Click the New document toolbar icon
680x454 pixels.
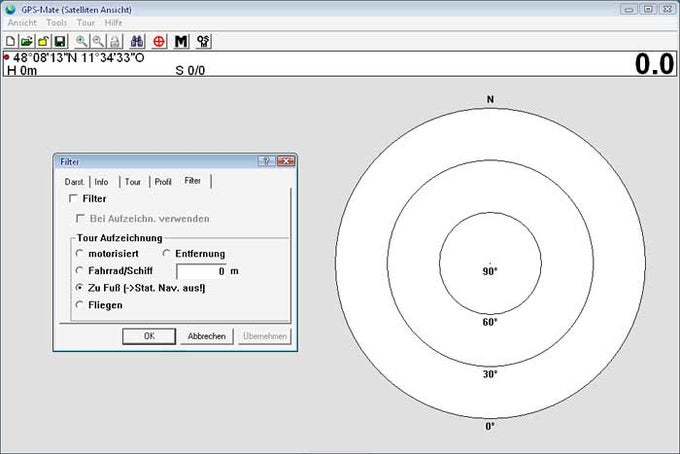coord(10,42)
